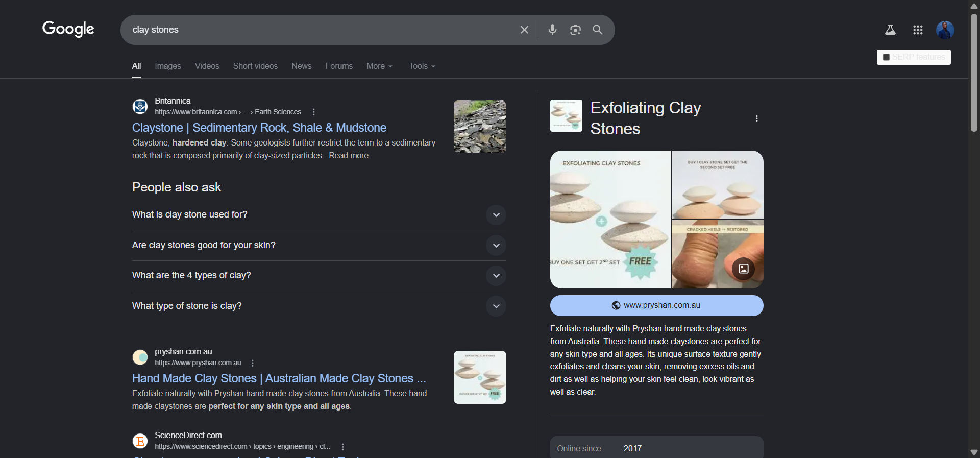Open more options for pryshan.com.au result
This screenshot has width=980, height=458.
coord(252,363)
